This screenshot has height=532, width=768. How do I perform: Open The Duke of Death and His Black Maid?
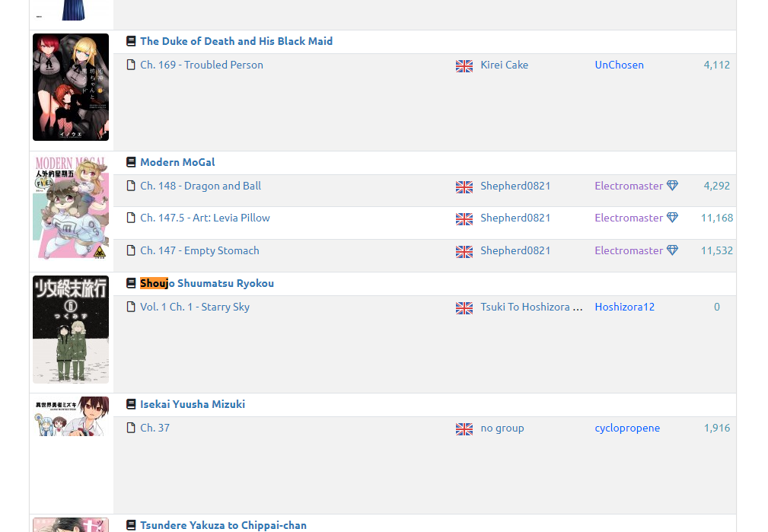pyautogui.click(x=236, y=41)
